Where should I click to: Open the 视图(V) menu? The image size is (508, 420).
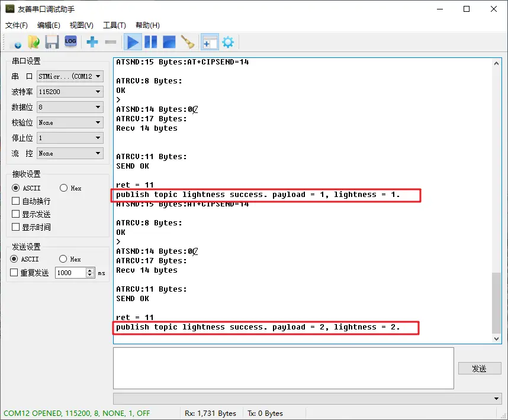(82, 25)
